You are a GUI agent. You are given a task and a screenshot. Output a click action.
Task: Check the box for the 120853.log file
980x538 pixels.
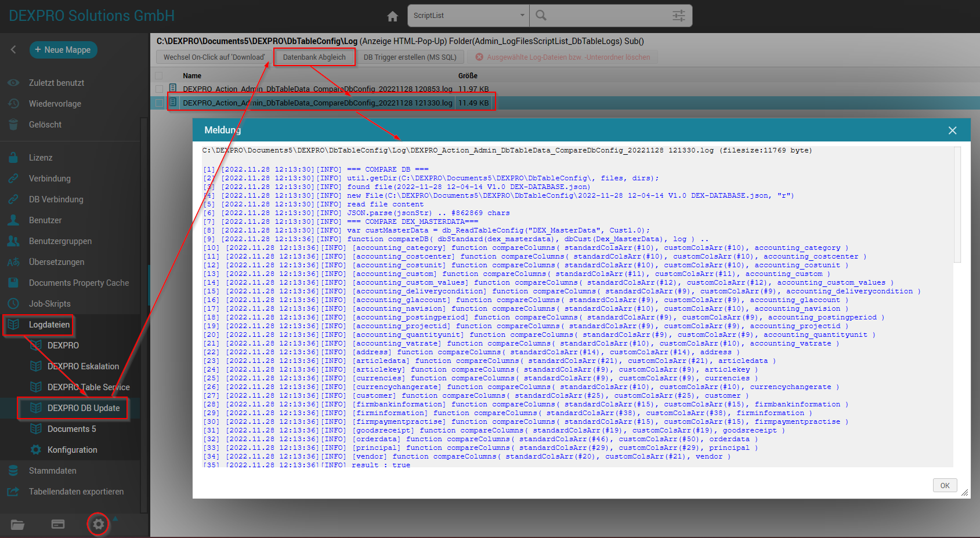click(159, 89)
